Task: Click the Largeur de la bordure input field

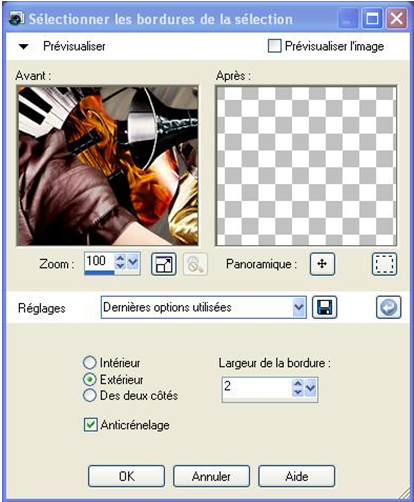Action: click(x=257, y=387)
